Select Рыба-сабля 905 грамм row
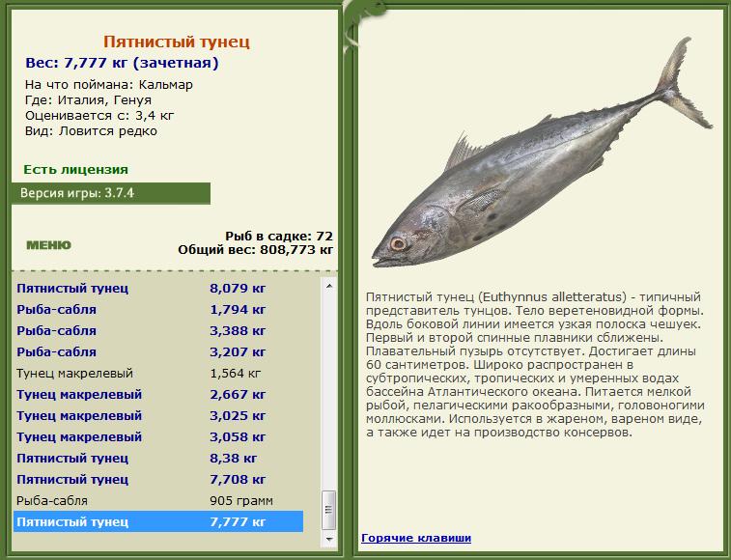The width and height of the screenshot is (731, 560). pyautogui.click(x=158, y=500)
